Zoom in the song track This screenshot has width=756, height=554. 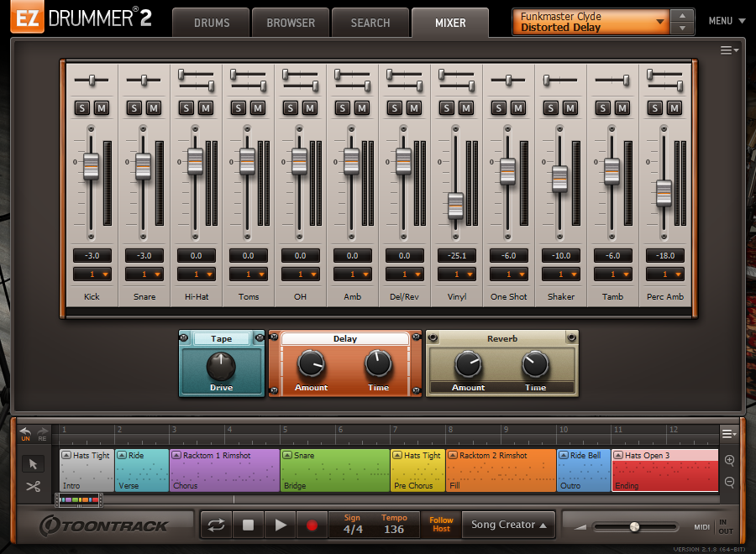pyautogui.click(x=729, y=460)
